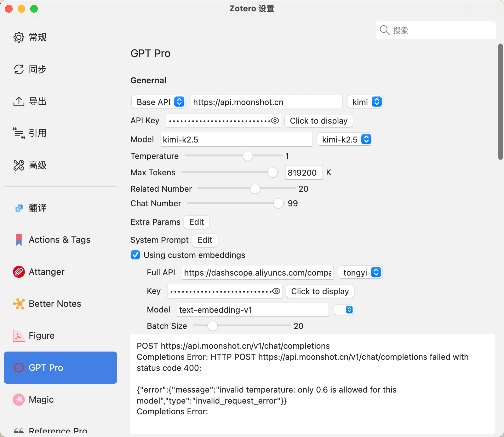This screenshot has height=437, width=504.
Task: Focus the 搜索 search field
Action: click(x=436, y=30)
